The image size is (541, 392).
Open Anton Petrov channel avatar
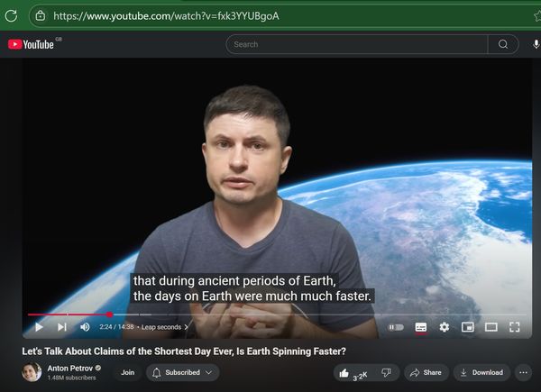[x=32, y=372]
